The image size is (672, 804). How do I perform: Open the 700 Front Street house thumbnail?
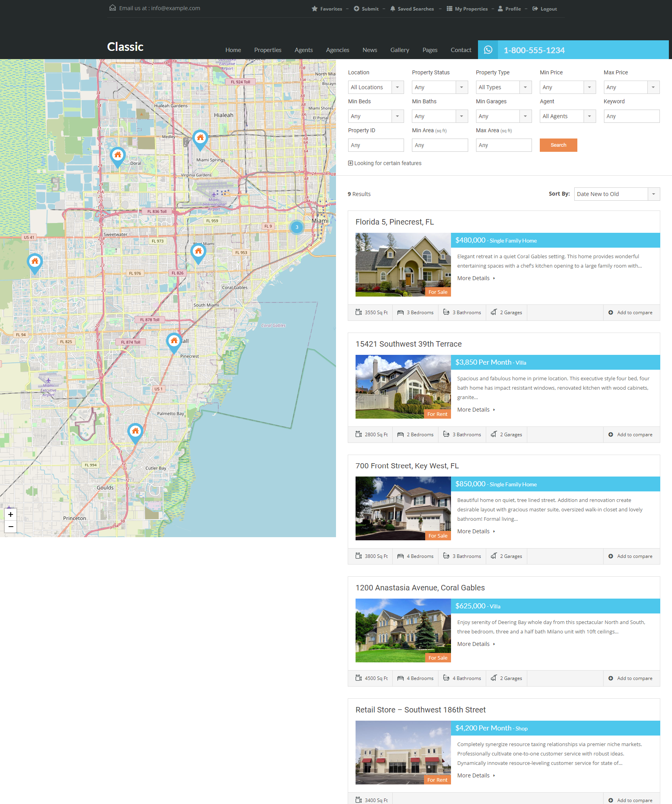click(403, 508)
